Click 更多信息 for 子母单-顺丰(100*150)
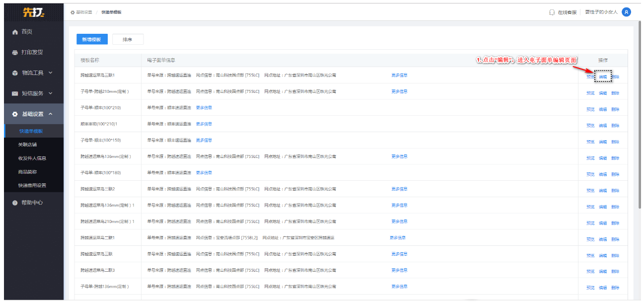 point(204,140)
